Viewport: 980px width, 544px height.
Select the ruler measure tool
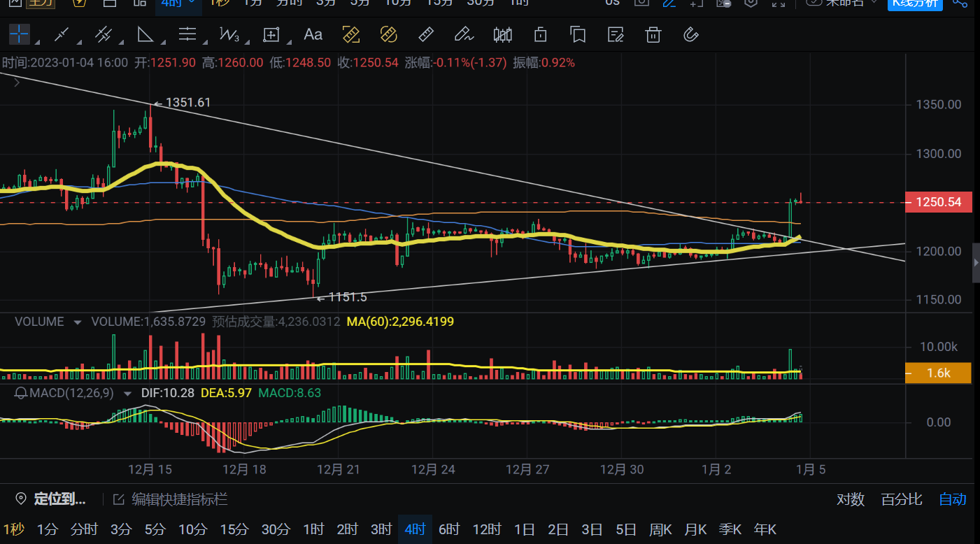(x=425, y=34)
